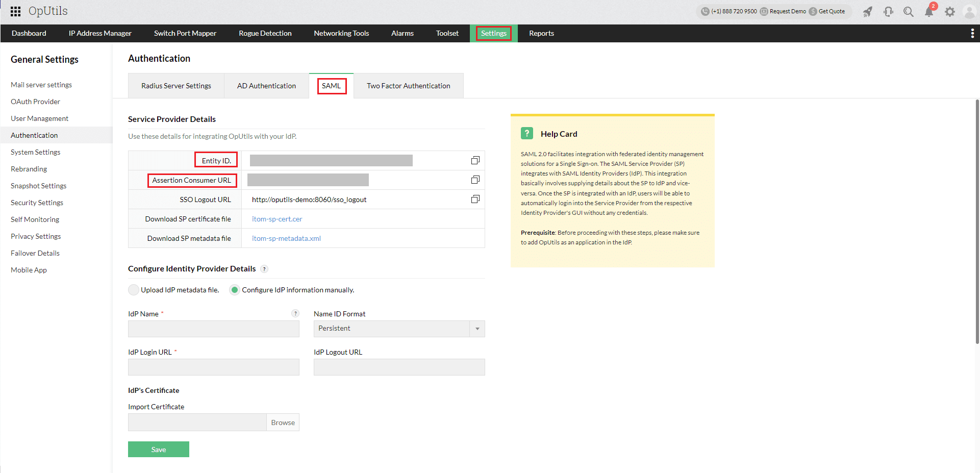The height and width of the screenshot is (473, 980).
Task: Click the Get Quote dollar icon
Action: click(x=813, y=11)
